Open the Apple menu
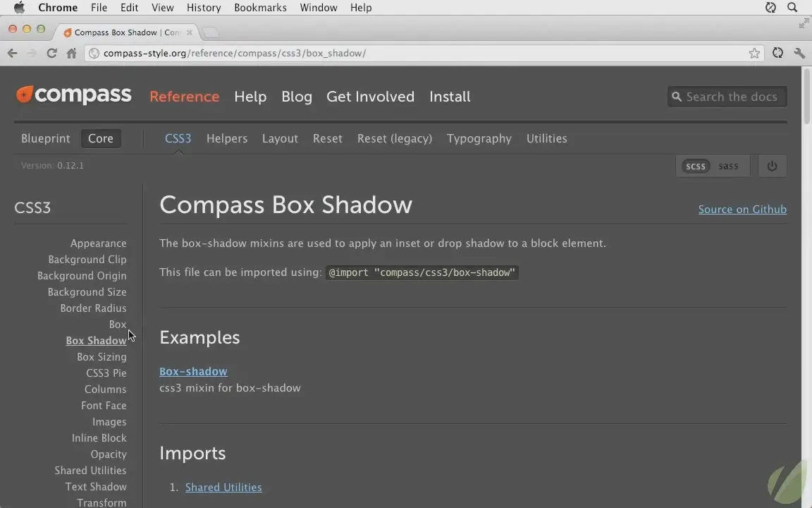812x508 pixels. point(19,7)
